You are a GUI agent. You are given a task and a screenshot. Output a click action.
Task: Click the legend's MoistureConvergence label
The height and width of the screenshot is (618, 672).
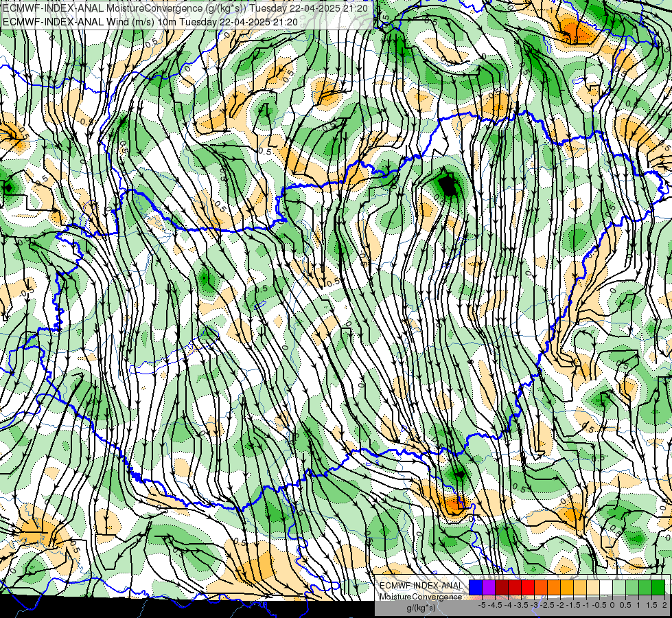421,597
